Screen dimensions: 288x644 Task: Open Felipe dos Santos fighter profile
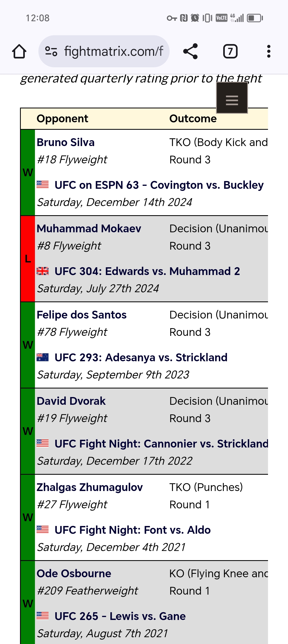coord(82,315)
